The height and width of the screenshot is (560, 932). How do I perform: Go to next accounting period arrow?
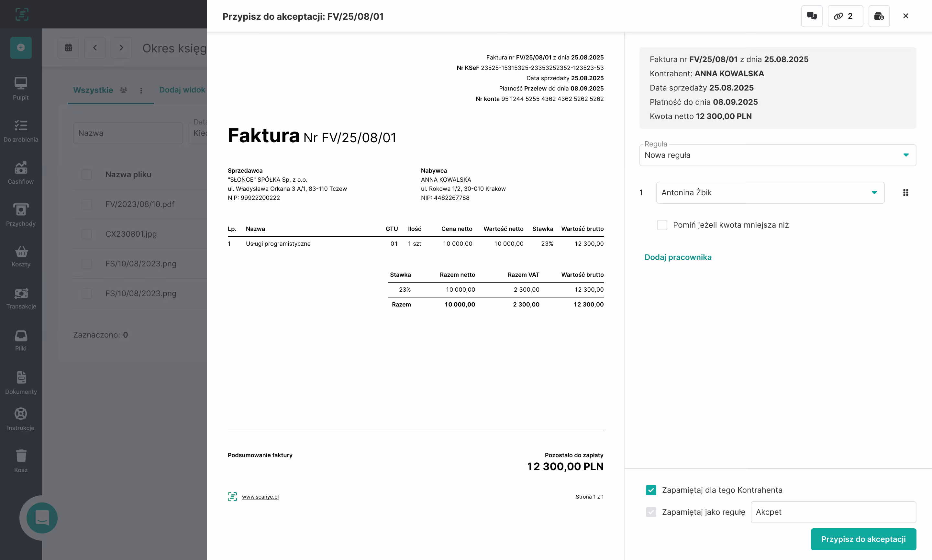pos(121,48)
